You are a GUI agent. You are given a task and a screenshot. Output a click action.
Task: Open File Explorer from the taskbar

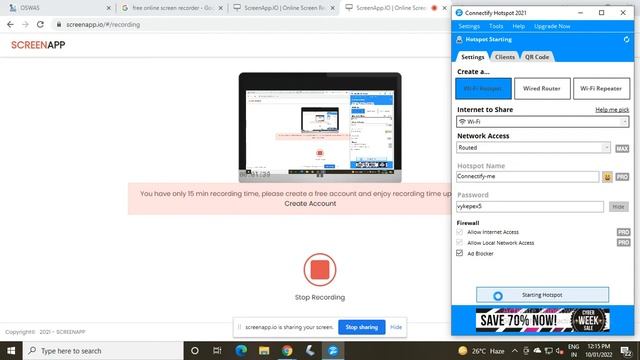tap(264, 351)
